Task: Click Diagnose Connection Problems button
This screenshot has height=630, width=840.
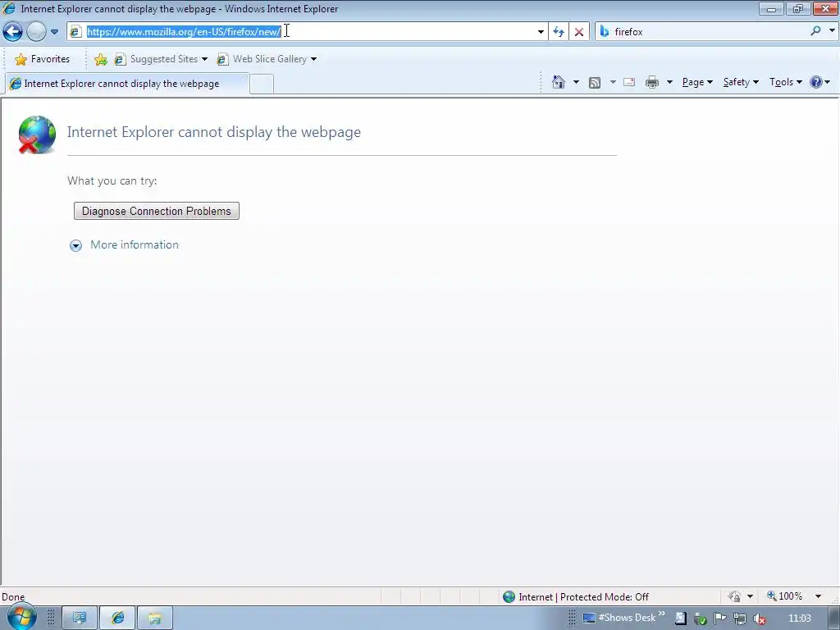Action: 157,211
